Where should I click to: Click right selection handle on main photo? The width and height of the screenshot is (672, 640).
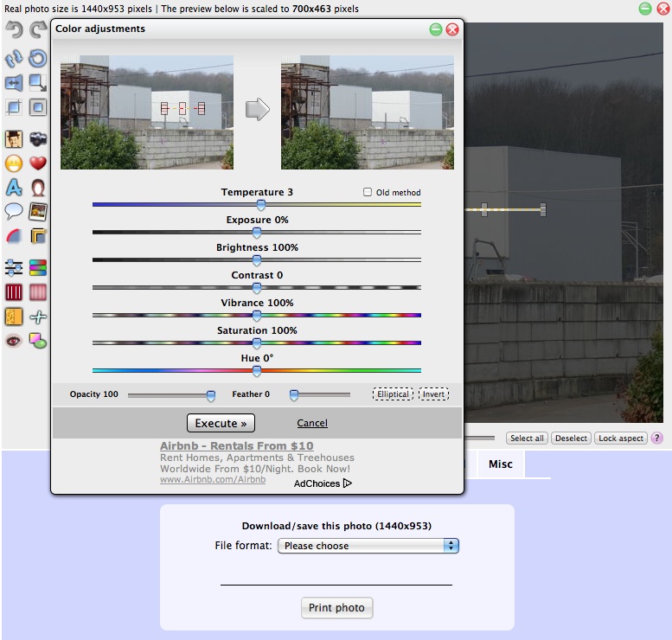543,209
